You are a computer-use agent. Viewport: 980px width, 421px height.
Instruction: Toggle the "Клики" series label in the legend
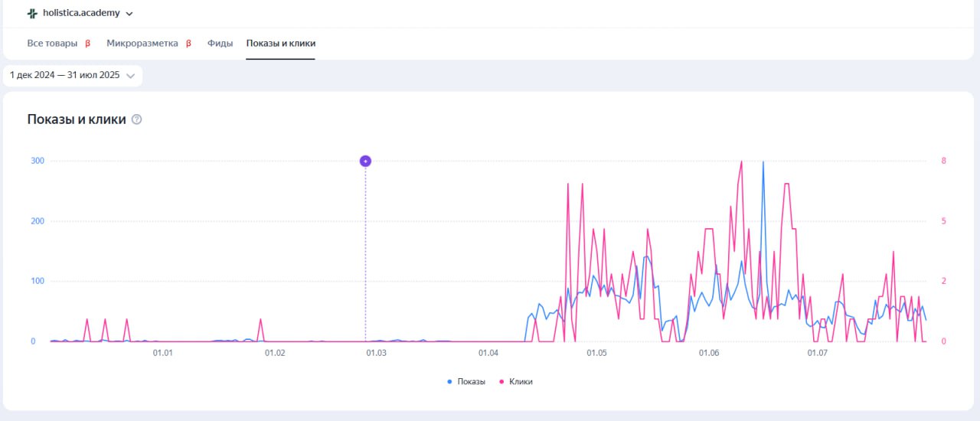coord(521,381)
